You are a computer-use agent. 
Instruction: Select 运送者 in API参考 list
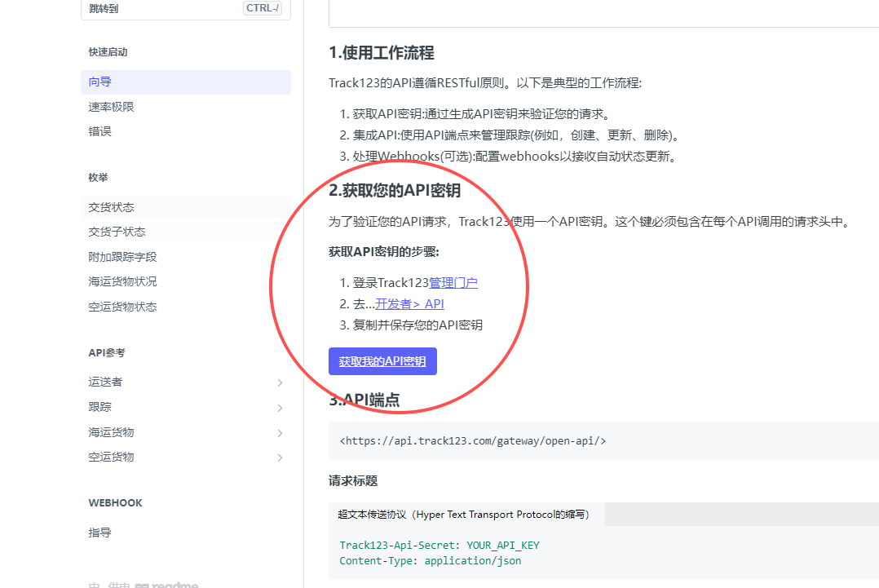[105, 382]
